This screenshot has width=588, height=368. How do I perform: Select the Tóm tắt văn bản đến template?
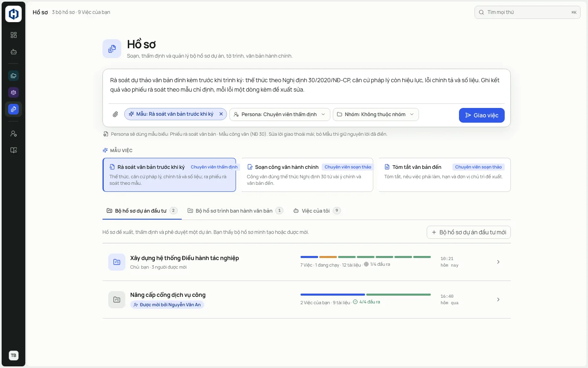point(444,175)
